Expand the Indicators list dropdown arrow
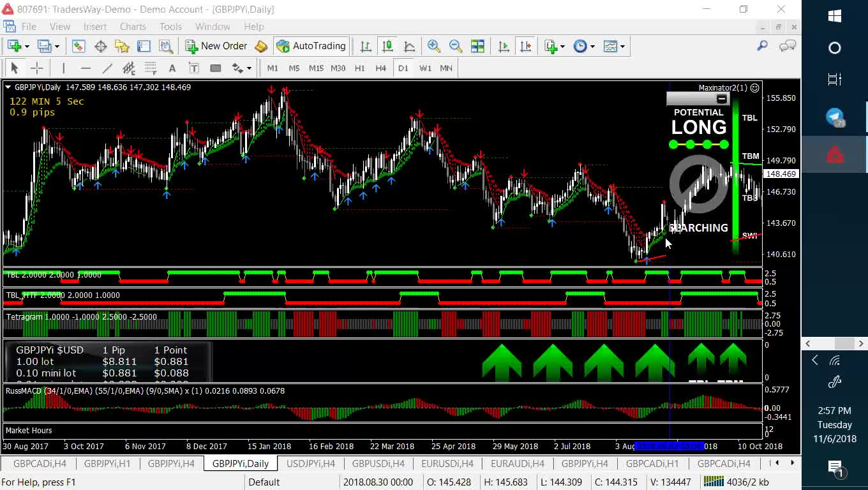The height and width of the screenshot is (490, 868). [562, 46]
